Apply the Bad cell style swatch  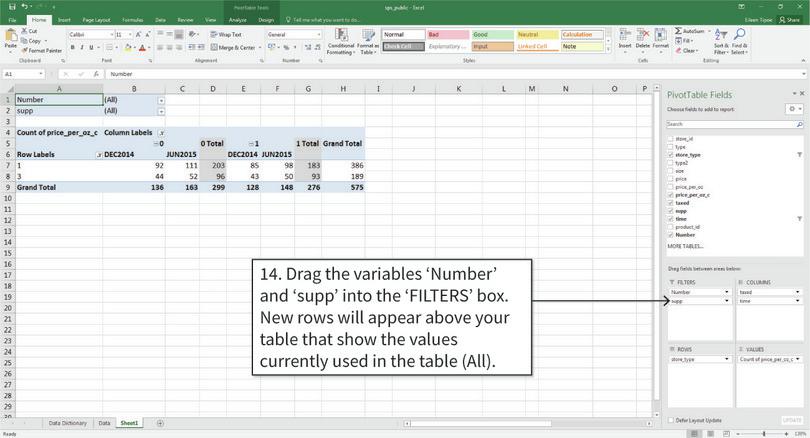click(448, 35)
